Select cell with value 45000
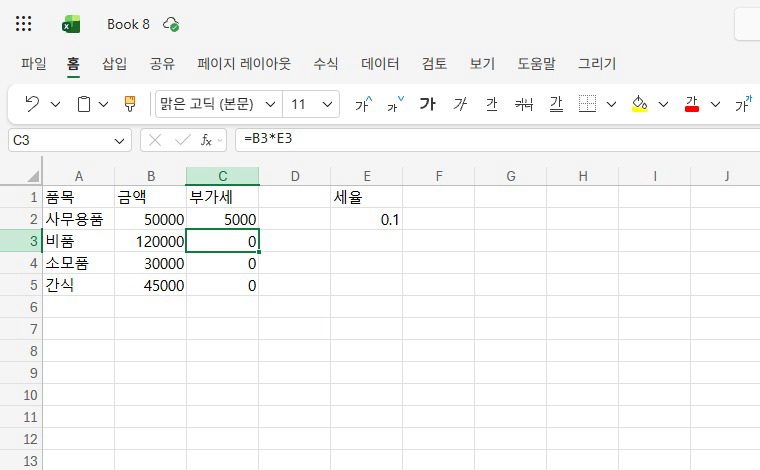The image size is (760, 470). coord(150,285)
